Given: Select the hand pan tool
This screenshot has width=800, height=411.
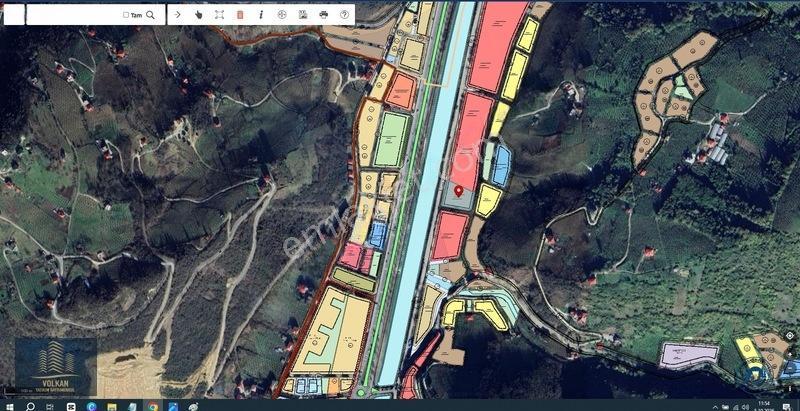Looking at the screenshot, I should (x=198, y=14).
